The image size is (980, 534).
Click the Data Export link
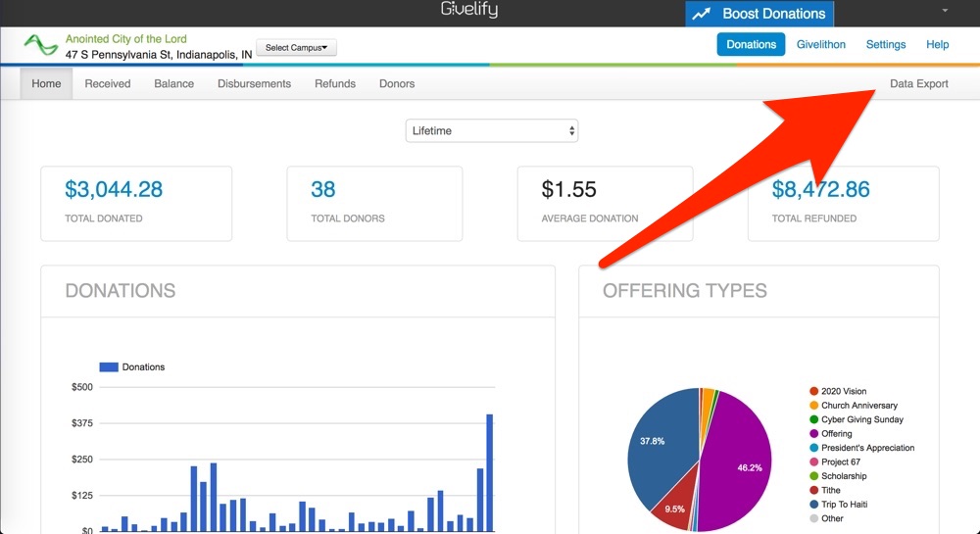[919, 83]
